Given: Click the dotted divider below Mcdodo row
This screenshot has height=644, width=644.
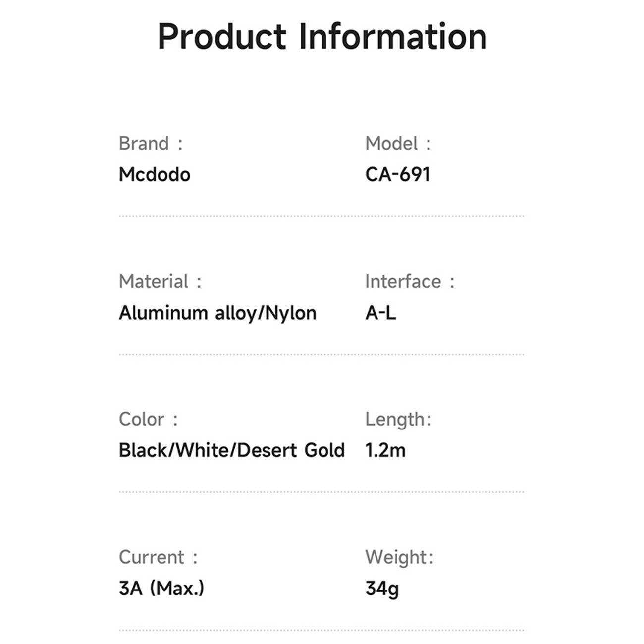Looking at the screenshot, I should click(x=321, y=216).
